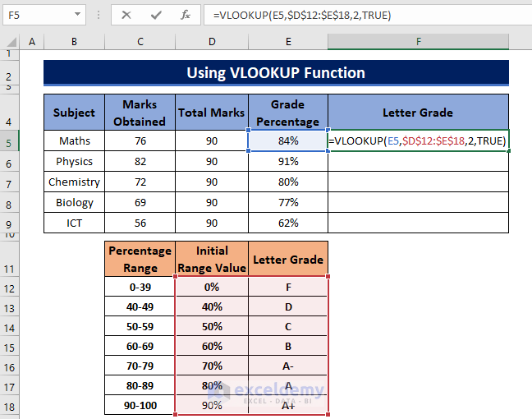
Task: Click the Select All corner triangle
Action: click(x=10, y=42)
